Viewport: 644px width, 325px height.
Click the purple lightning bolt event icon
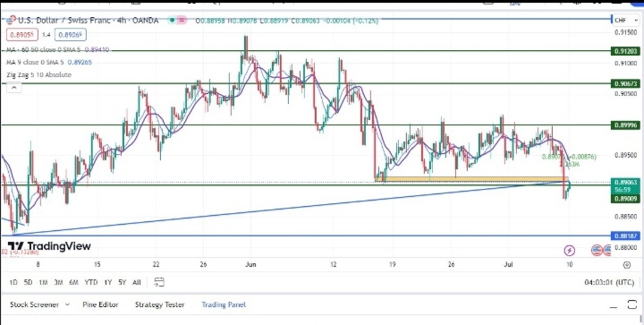coord(569,250)
